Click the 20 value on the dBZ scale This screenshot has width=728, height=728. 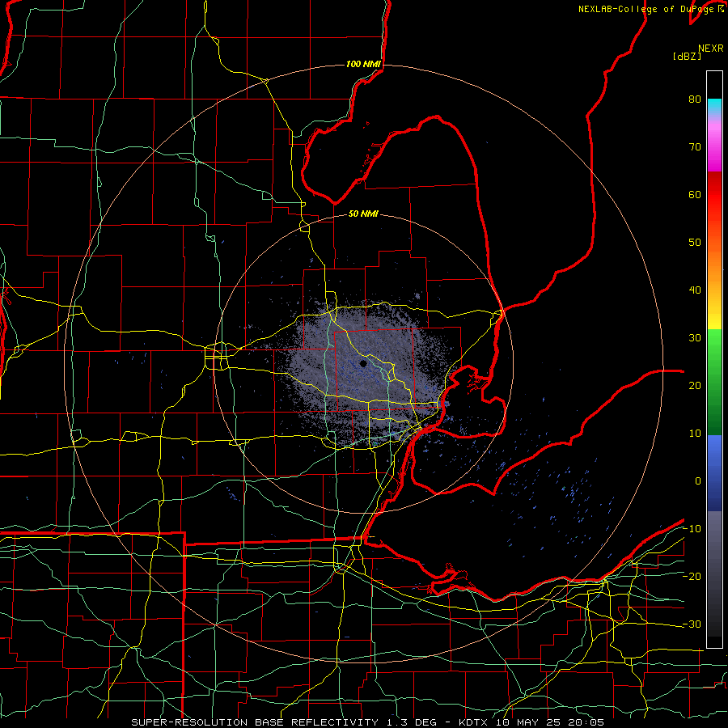click(x=695, y=385)
